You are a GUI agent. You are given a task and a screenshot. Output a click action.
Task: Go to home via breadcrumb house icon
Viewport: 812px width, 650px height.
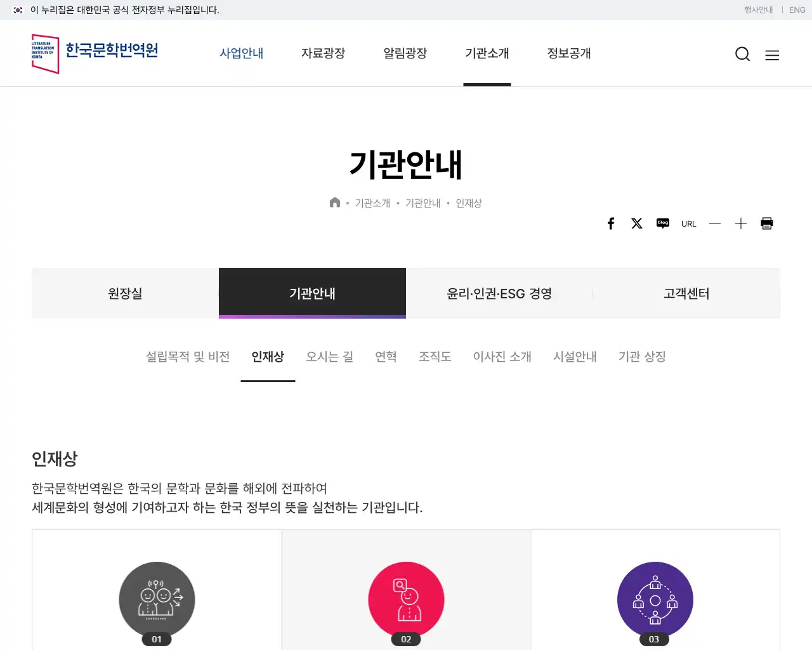[335, 202]
